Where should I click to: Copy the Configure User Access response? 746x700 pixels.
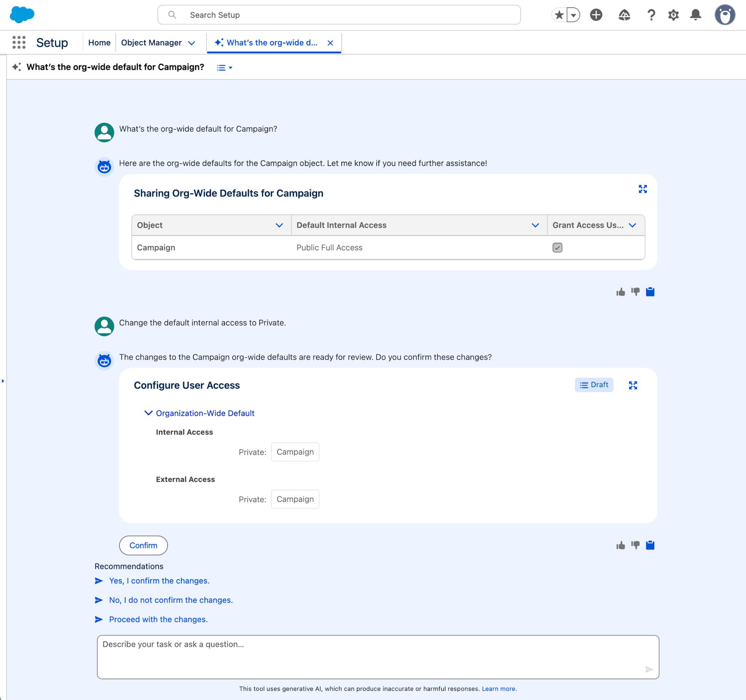tap(650, 545)
